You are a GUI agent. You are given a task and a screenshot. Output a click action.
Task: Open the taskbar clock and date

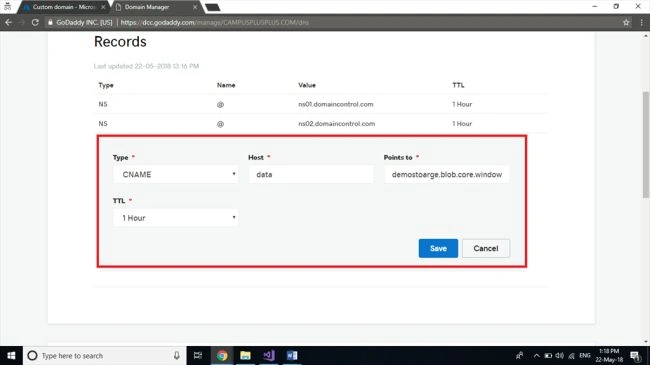coord(609,355)
